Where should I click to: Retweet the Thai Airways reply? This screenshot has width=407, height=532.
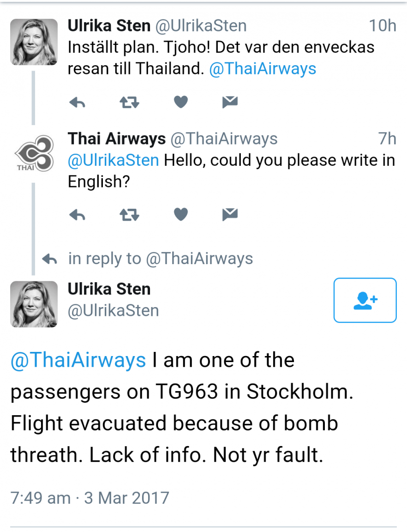[x=129, y=215]
